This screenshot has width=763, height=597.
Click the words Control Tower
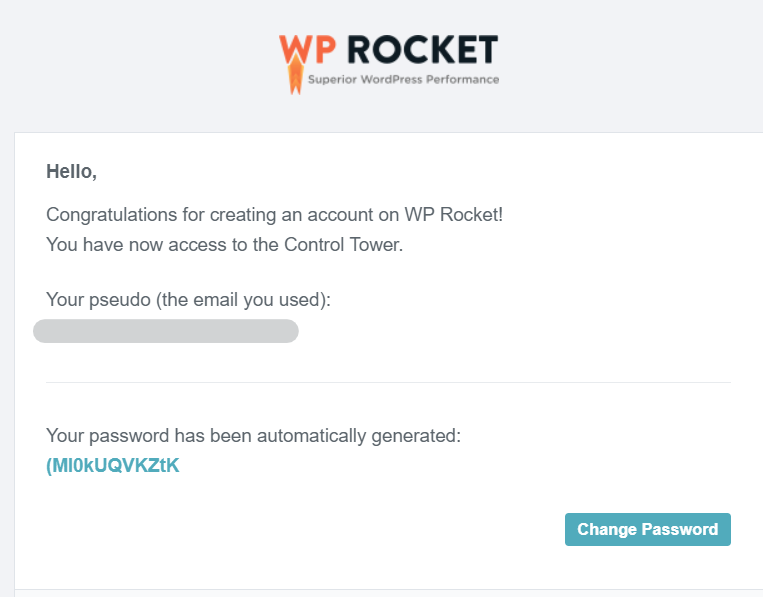coord(343,244)
